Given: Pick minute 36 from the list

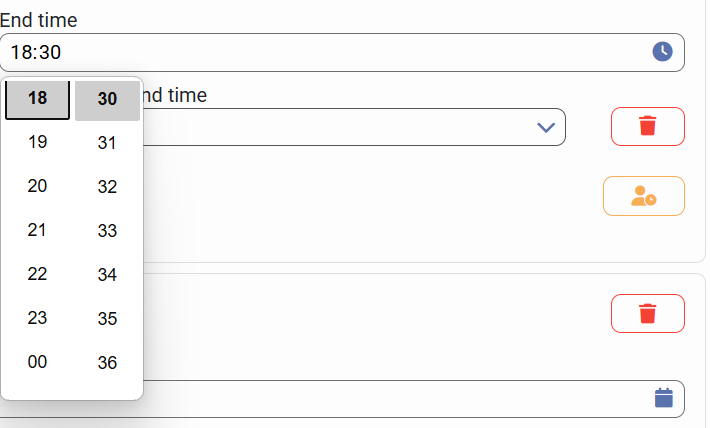Looking at the screenshot, I should pos(107,363).
